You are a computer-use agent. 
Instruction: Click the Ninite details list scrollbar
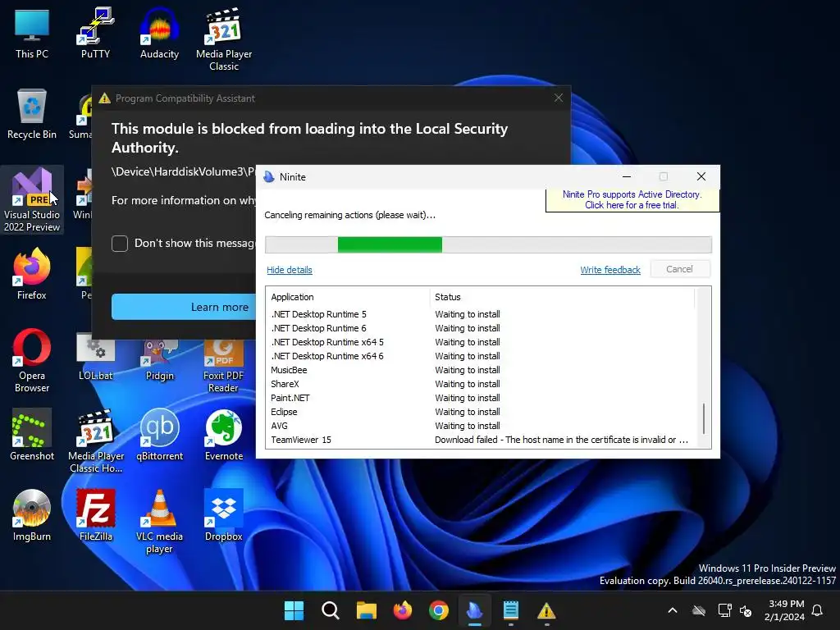click(x=703, y=418)
